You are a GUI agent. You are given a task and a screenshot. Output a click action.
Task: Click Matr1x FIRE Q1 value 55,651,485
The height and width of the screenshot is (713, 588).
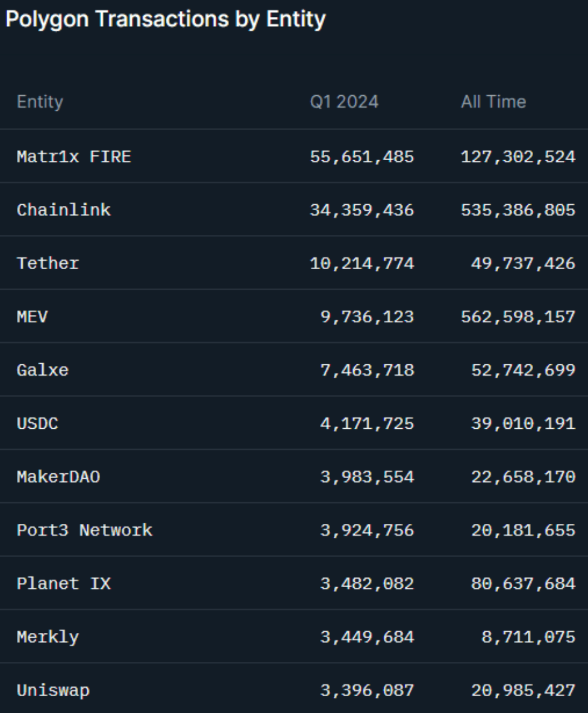(x=361, y=157)
